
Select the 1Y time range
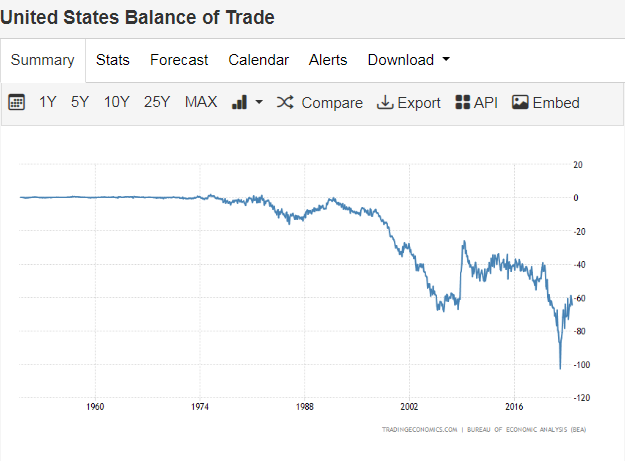[x=48, y=102]
